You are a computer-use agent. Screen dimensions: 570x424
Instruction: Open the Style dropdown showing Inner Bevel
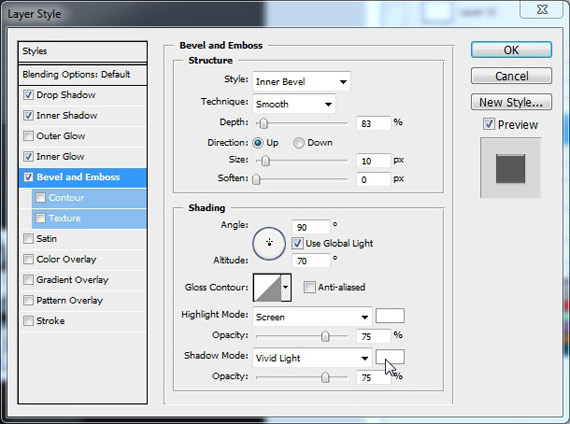coord(302,81)
